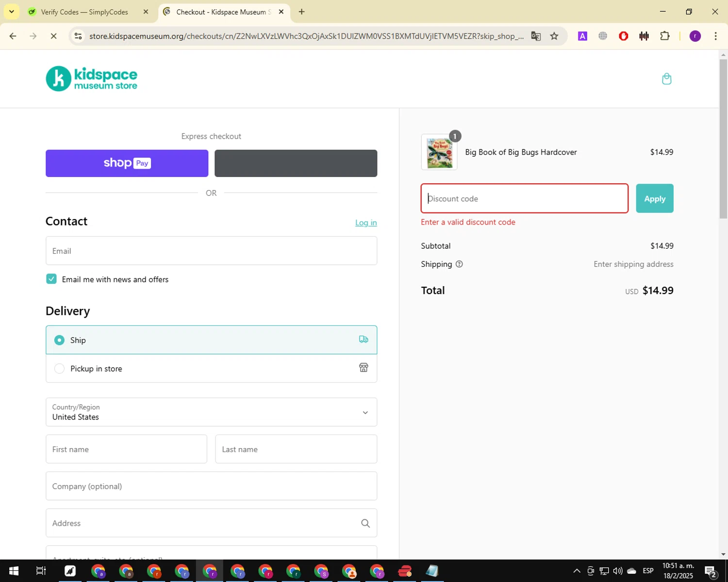Open the Windows Start menu
This screenshot has width=728, height=582.
coord(14,571)
